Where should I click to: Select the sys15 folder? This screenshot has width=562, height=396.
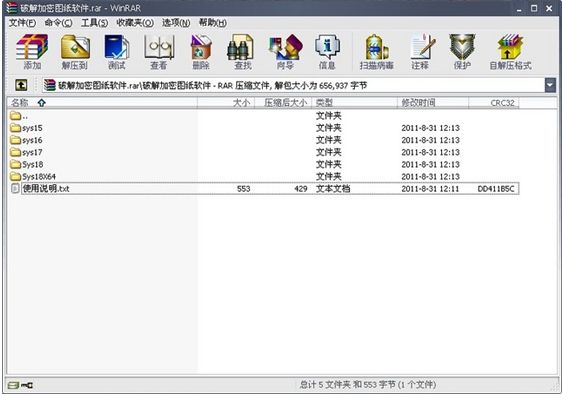tap(27, 128)
